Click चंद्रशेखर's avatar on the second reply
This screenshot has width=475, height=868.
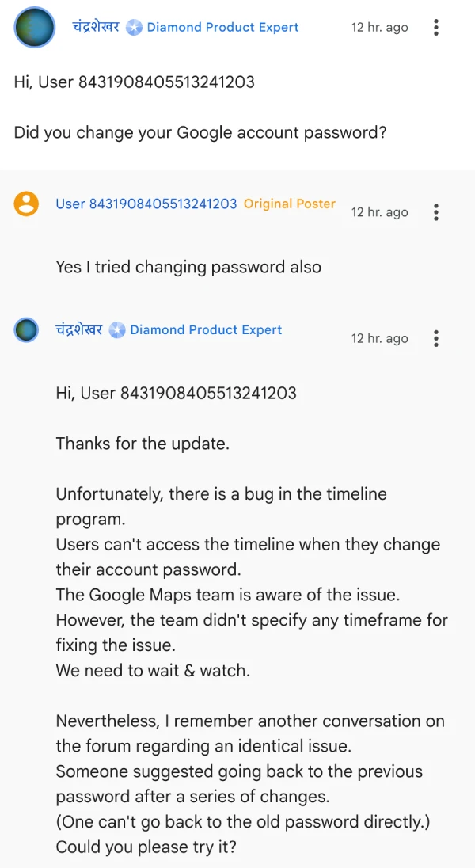tap(26, 329)
